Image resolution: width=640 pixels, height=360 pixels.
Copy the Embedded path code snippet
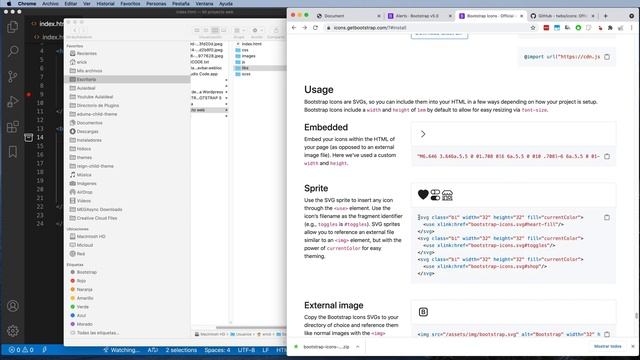click(607, 156)
